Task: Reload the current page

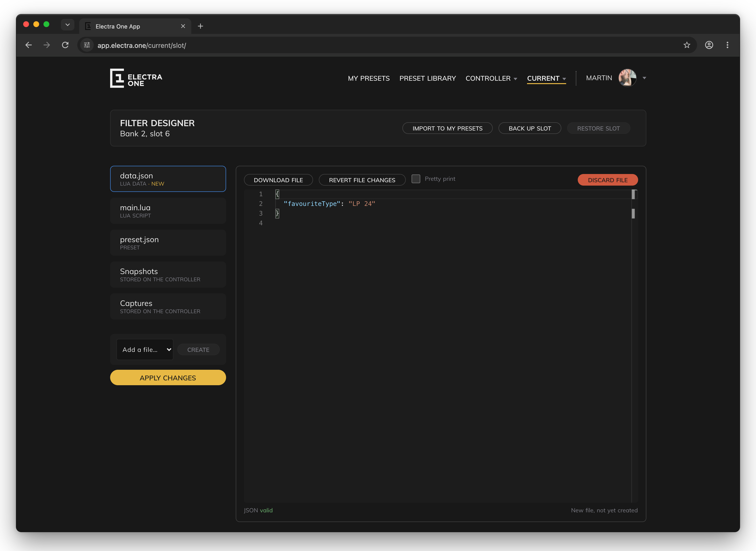Action: pos(65,45)
